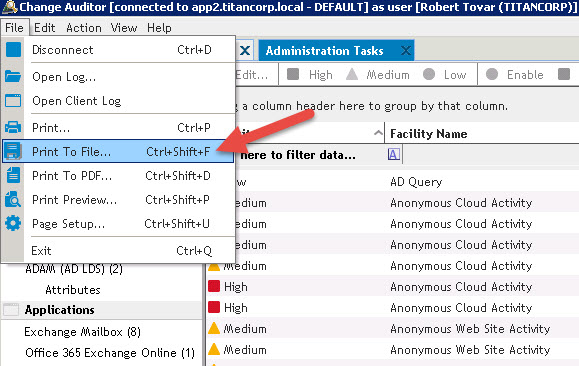Click the document icon beside Print To PDF
This screenshot has height=366, width=579.
coord(13,175)
